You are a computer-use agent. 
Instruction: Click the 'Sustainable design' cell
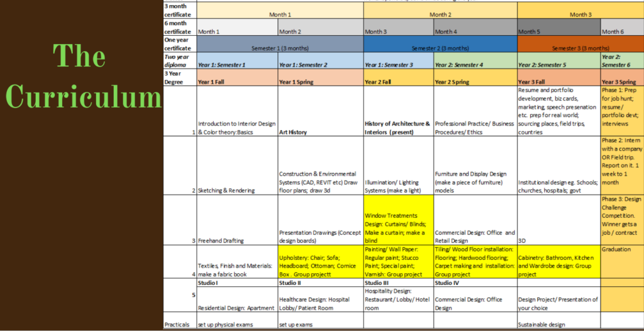click(558, 325)
